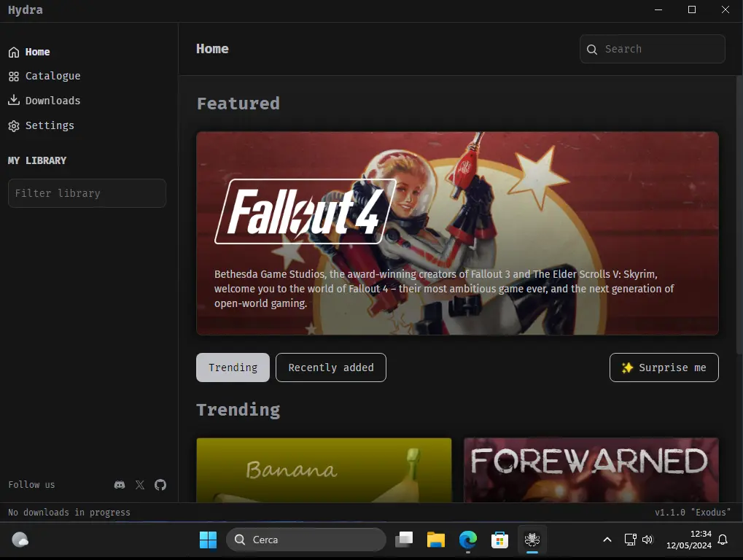The height and width of the screenshot is (560, 743).
Task: Launch Microsoft Edge from taskbar
Action: pyautogui.click(x=467, y=540)
